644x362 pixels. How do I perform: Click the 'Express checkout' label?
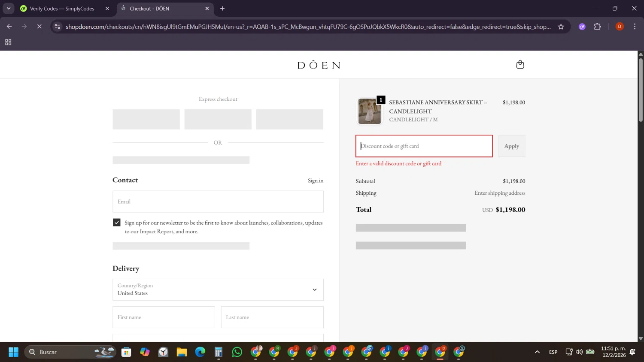pyautogui.click(x=218, y=99)
